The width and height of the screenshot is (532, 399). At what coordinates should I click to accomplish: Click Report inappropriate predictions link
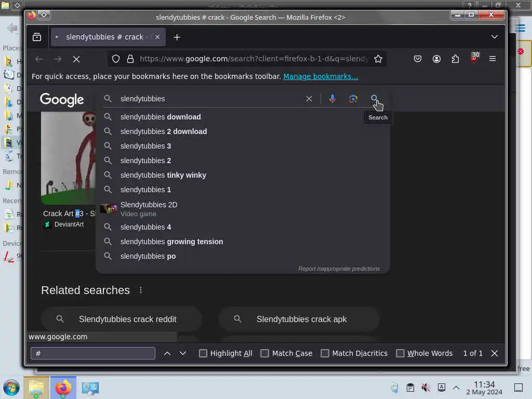(x=339, y=269)
